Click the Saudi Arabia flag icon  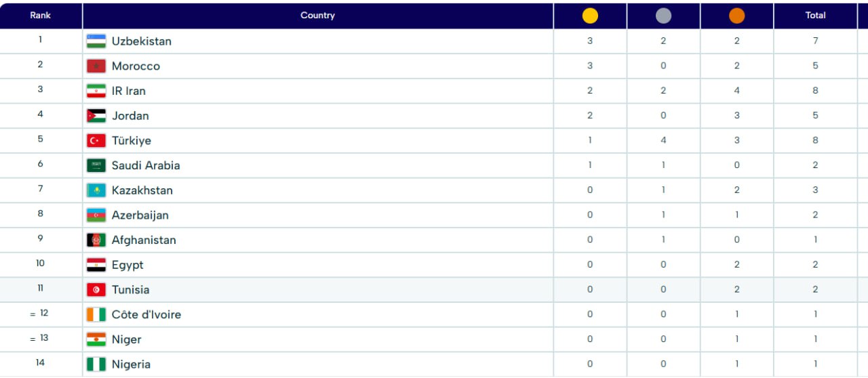point(96,165)
